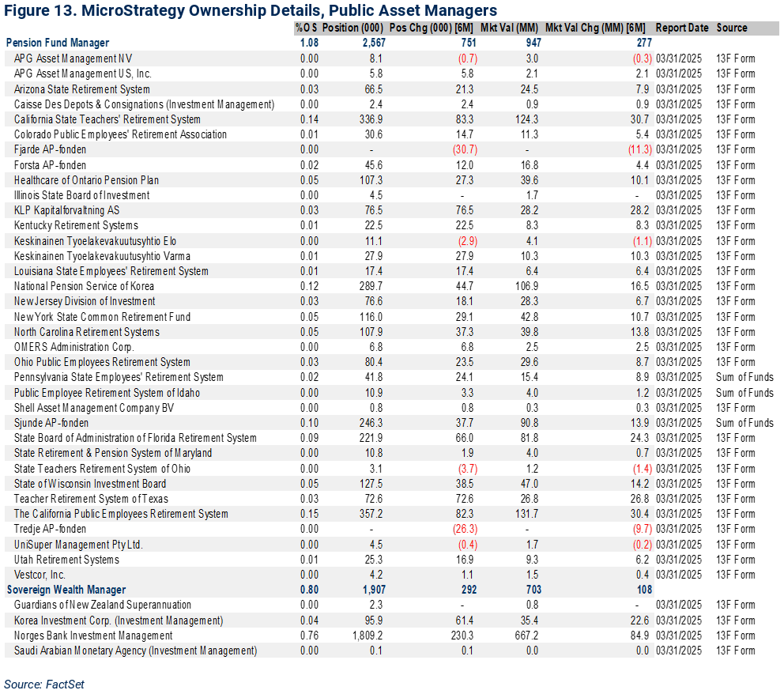The width and height of the screenshot is (784, 694).
Task: Select North Carolina Retirement Systems name
Action: point(86,332)
